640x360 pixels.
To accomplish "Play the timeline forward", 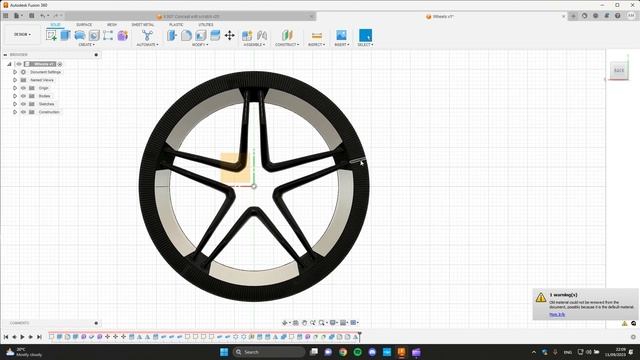I will click(x=22, y=337).
